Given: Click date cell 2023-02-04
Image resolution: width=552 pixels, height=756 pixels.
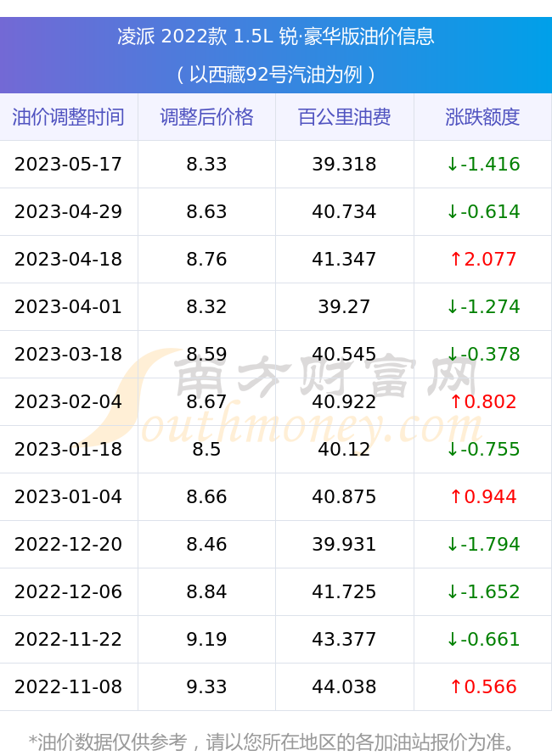Looking at the screenshot, I should tap(69, 401).
